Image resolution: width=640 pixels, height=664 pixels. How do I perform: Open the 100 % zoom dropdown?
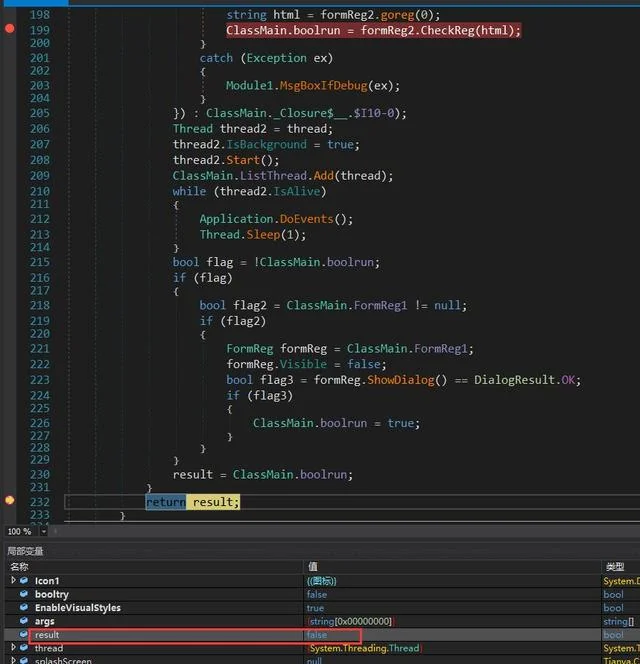[x=44, y=531]
